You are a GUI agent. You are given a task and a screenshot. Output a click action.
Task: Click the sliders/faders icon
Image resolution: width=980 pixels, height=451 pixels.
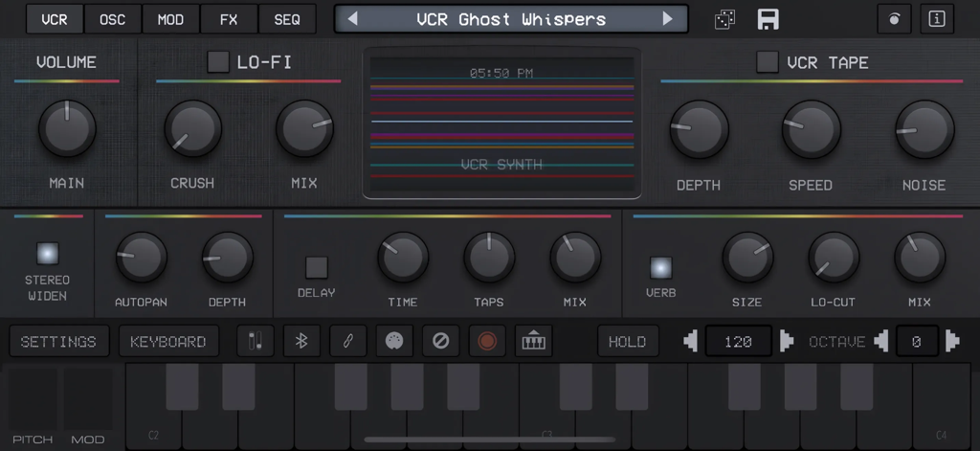click(x=255, y=342)
